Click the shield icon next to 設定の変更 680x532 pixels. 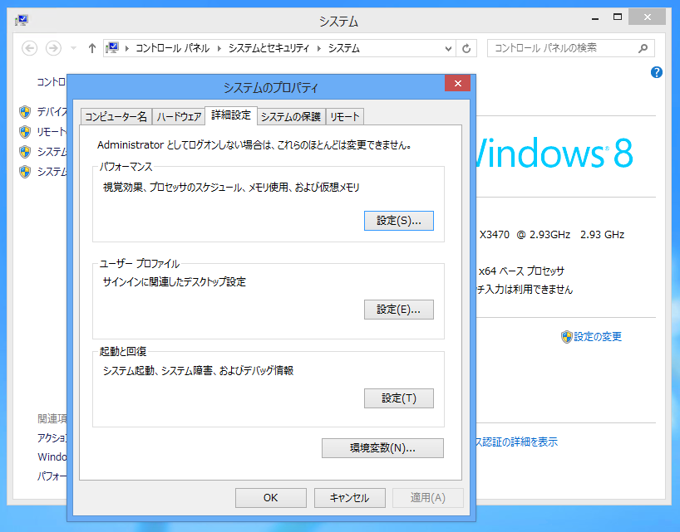click(x=567, y=337)
